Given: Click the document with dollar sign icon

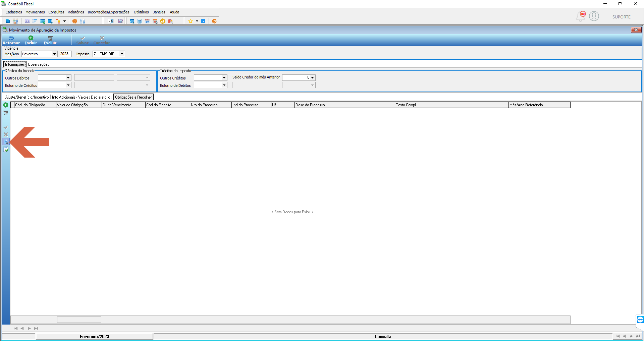Looking at the screenshot, I should pyautogui.click(x=111, y=21).
